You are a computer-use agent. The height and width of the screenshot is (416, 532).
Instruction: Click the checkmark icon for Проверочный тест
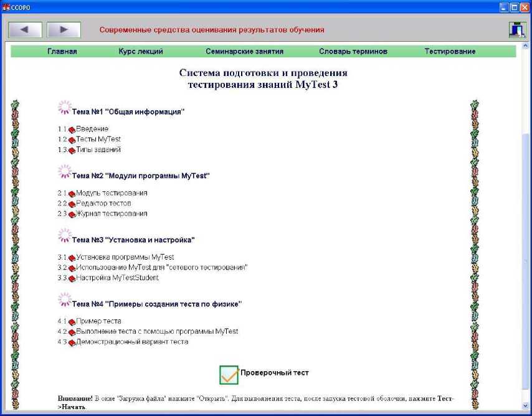pos(229,375)
